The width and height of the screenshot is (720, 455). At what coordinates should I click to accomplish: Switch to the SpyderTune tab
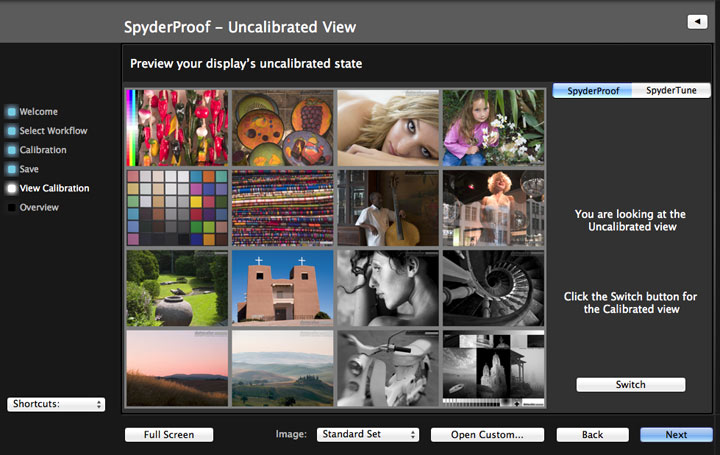point(671,90)
